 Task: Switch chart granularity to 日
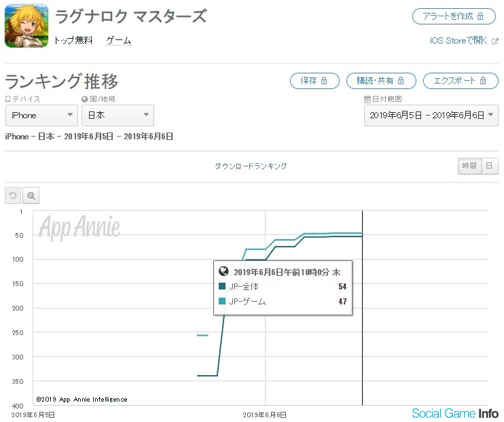coord(490,166)
